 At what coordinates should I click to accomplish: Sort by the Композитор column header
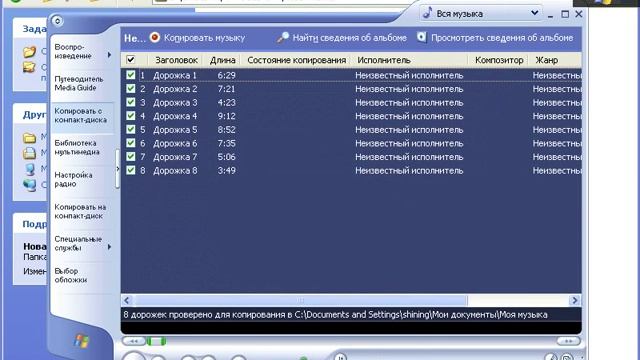499,60
